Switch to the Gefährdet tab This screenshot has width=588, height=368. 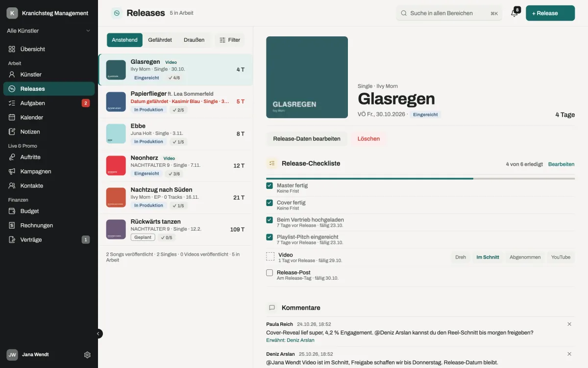pos(160,40)
